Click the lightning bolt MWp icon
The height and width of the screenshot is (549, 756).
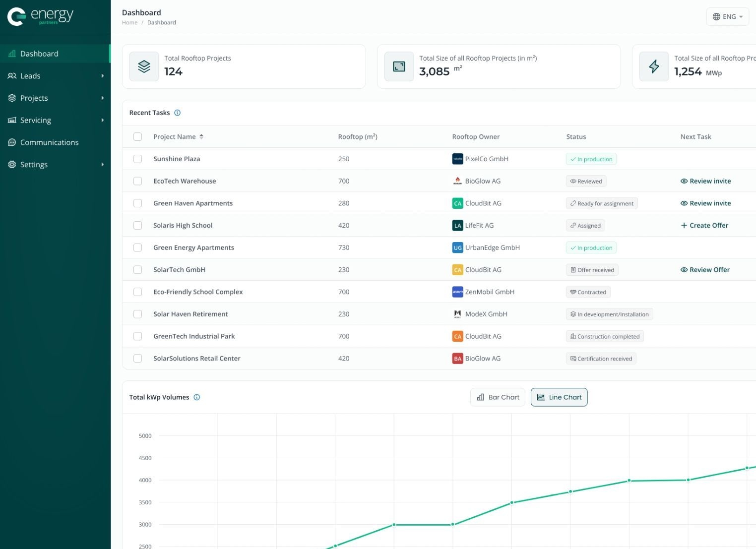654,66
